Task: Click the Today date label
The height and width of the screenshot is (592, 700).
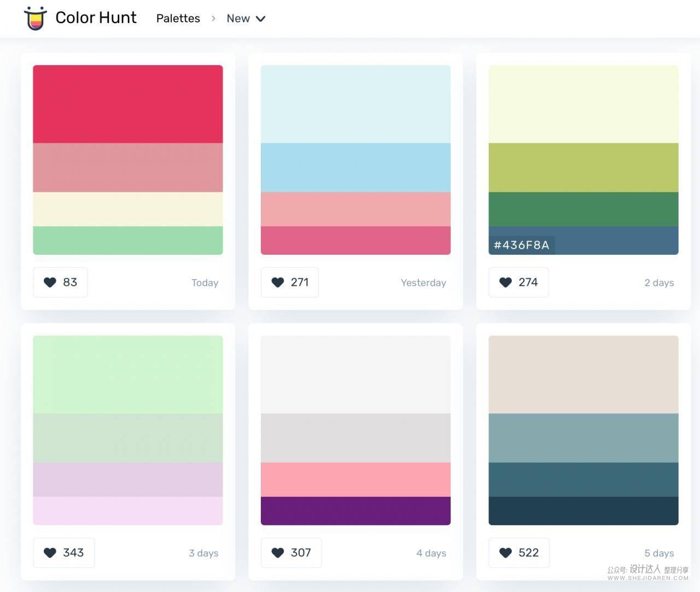Action: 205,283
